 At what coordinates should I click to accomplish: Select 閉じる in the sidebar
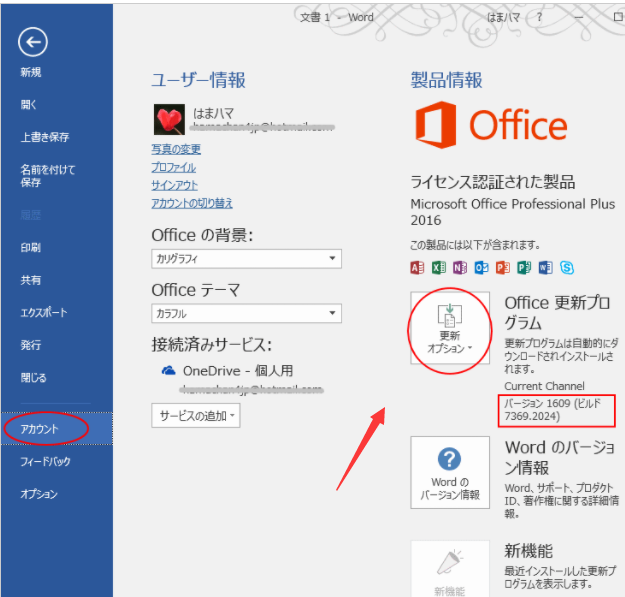click(x=33, y=377)
